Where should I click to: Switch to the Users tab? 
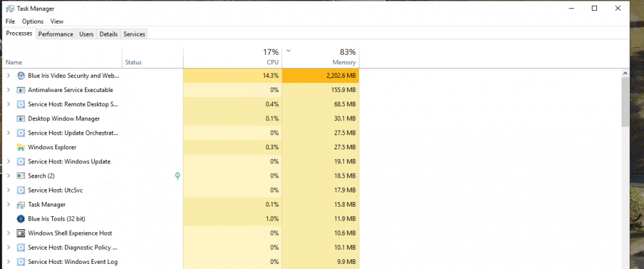[86, 34]
